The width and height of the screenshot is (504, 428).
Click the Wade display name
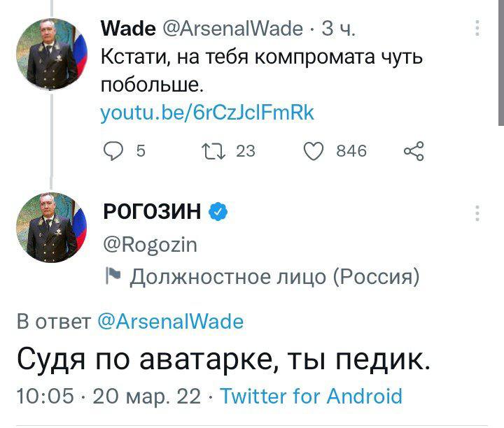point(128,28)
